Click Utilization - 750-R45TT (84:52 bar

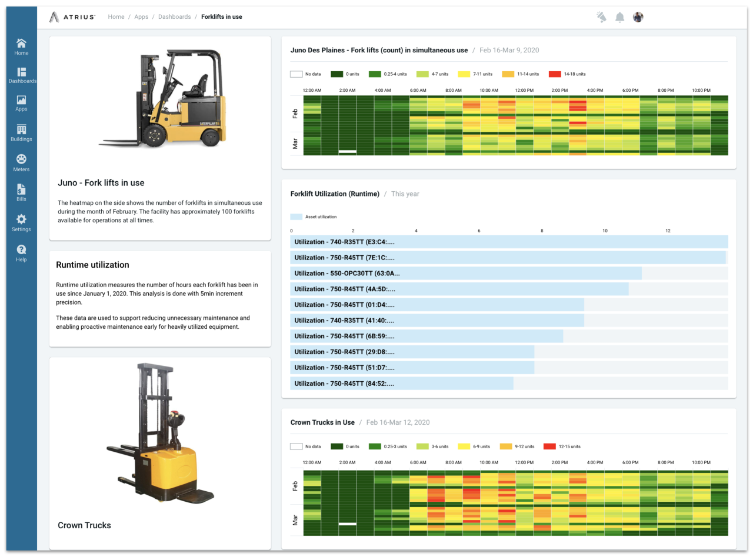coord(402,384)
